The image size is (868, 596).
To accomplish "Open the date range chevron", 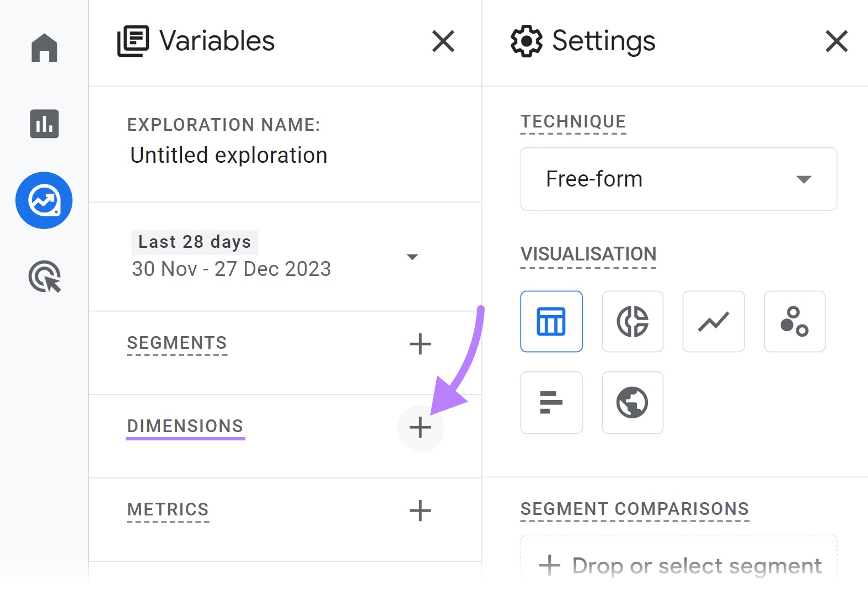I will pyautogui.click(x=412, y=257).
